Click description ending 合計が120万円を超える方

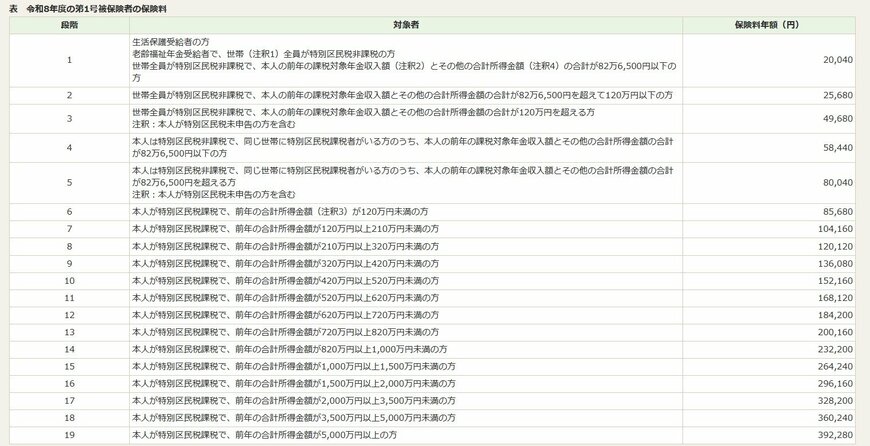(363, 113)
